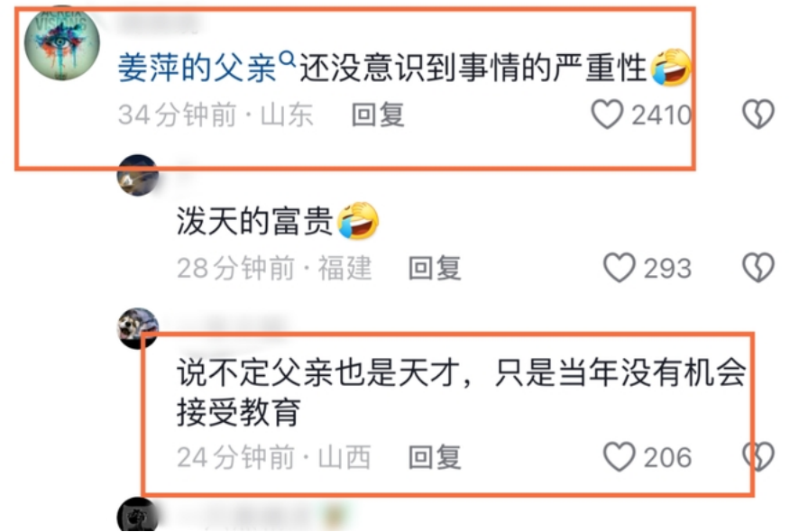This screenshot has height=532, width=808.
Task: Open the dog avatar profile
Action: 138,328
